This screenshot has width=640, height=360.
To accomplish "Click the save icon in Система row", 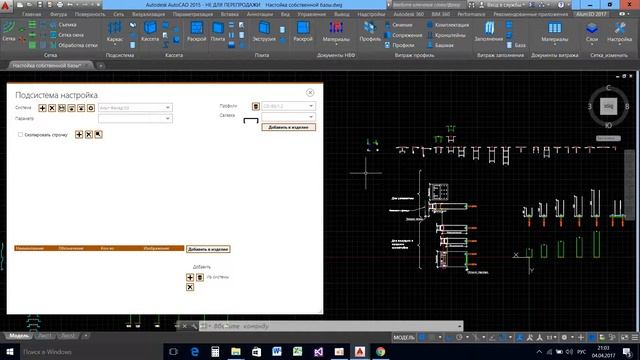I will pos(62,108).
